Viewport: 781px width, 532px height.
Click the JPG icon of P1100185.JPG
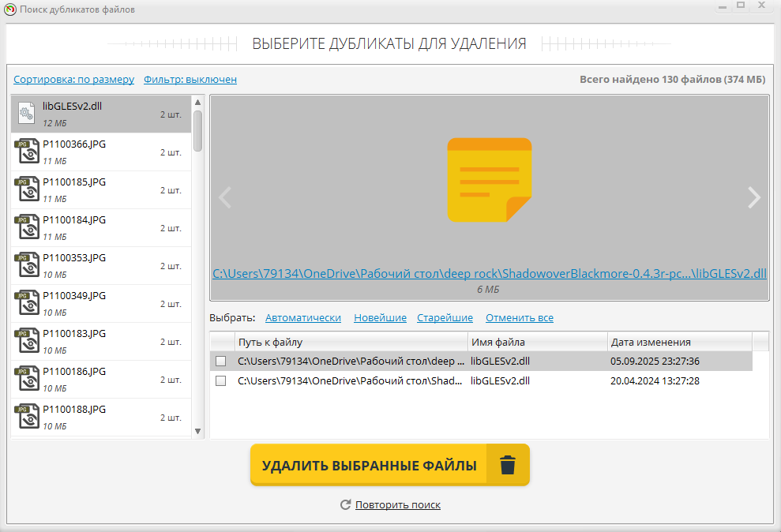pyautogui.click(x=27, y=189)
